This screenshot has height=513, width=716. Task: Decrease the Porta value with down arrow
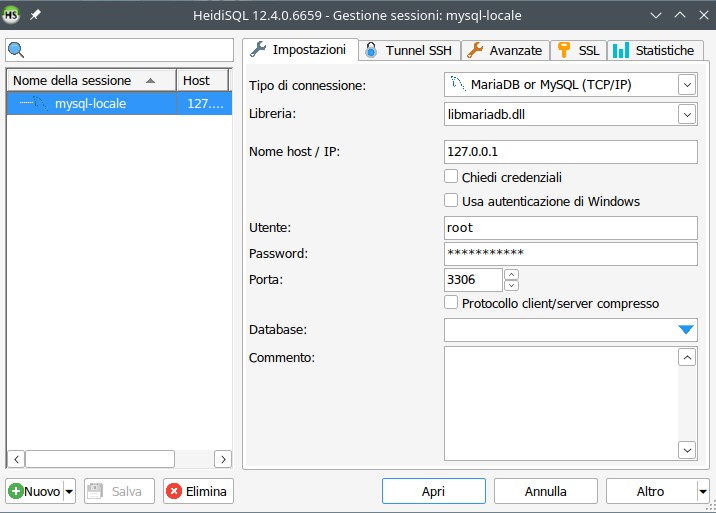[511, 286]
